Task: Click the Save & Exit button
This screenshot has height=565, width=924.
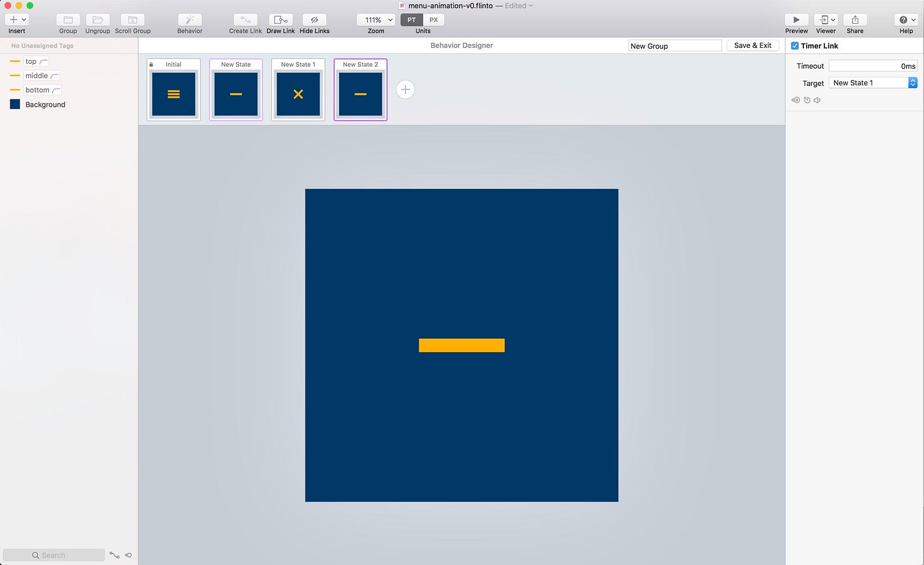Action: (x=752, y=46)
